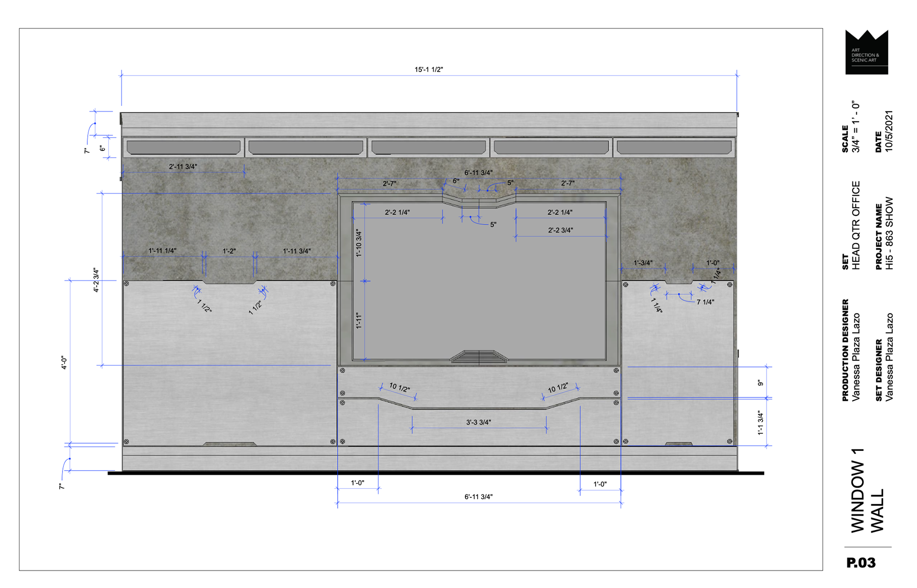Click the Production Designer name text
917x588 pixels.
[x=856, y=357]
